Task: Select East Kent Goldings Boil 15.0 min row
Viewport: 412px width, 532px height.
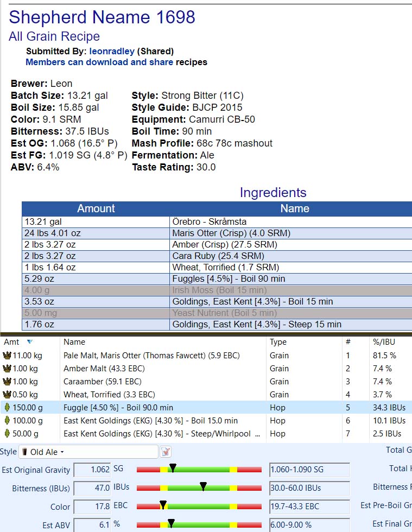Action: (206, 420)
